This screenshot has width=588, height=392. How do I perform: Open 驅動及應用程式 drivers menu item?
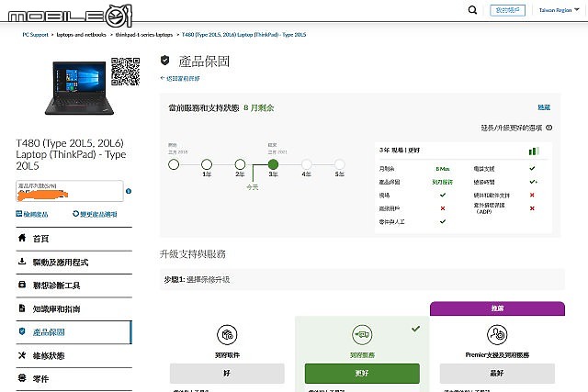point(73,263)
